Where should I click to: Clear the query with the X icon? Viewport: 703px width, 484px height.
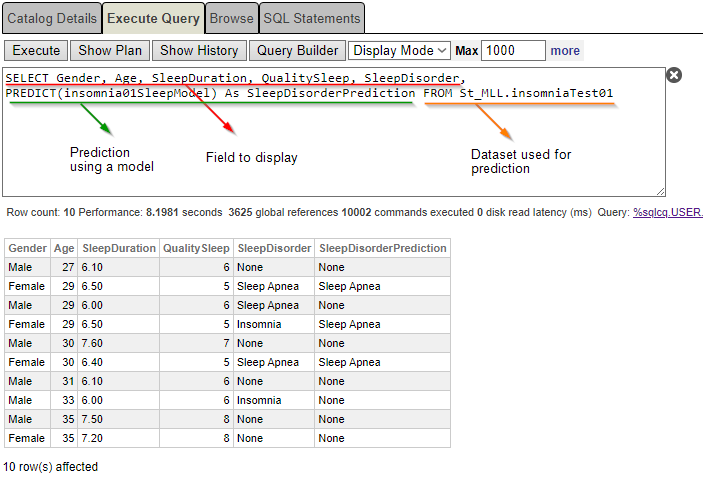point(674,75)
